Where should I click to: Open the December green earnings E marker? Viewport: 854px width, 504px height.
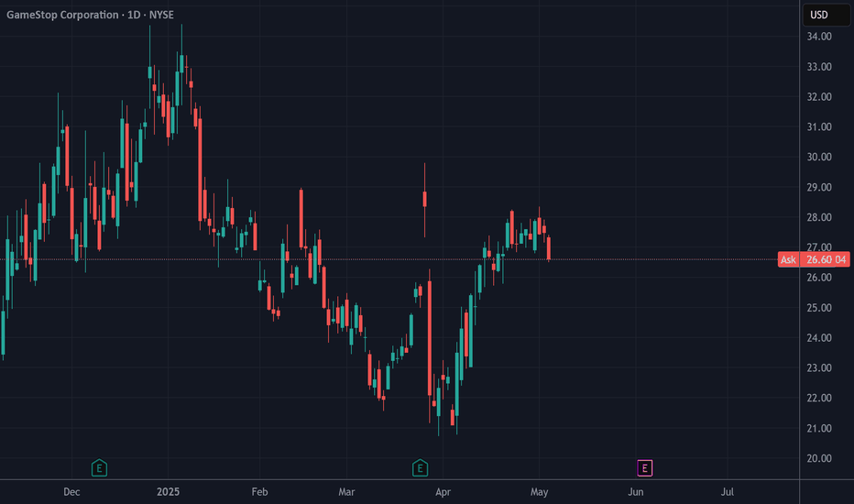pos(99,467)
